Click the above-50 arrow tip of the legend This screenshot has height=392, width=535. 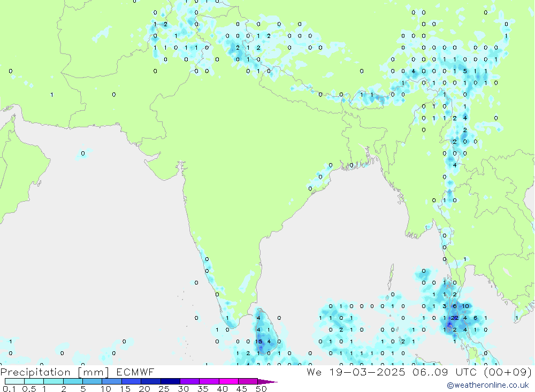click(x=267, y=382)
